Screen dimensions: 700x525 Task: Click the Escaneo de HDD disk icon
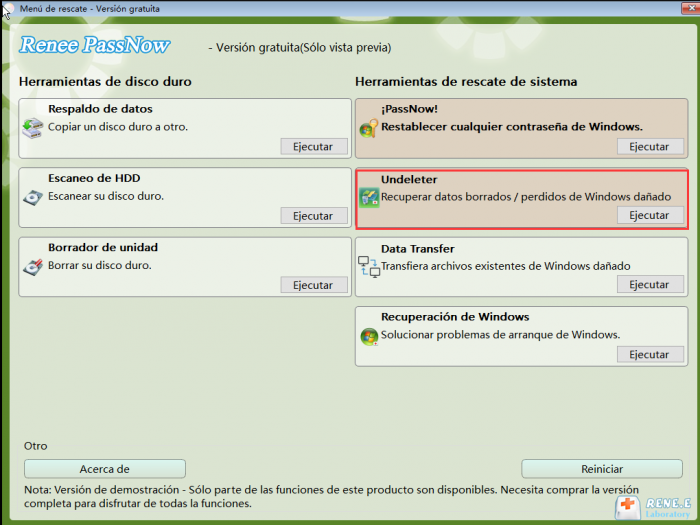coord(33,197)
